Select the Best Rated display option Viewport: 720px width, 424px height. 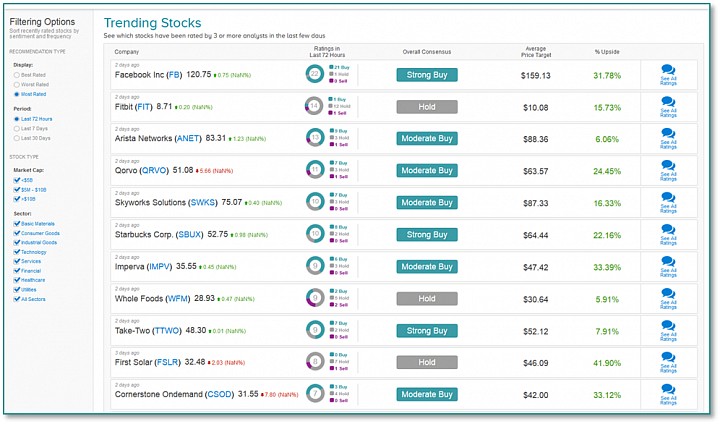(17, 75)
